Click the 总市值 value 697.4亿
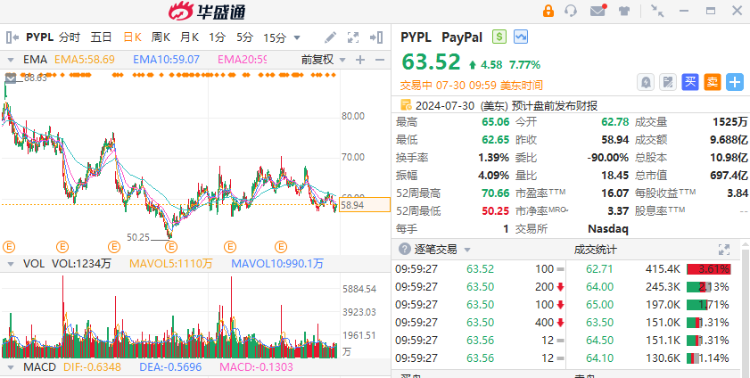Viewport: 750px width, 378px height. pyautogui.click(x=728, y=175)
